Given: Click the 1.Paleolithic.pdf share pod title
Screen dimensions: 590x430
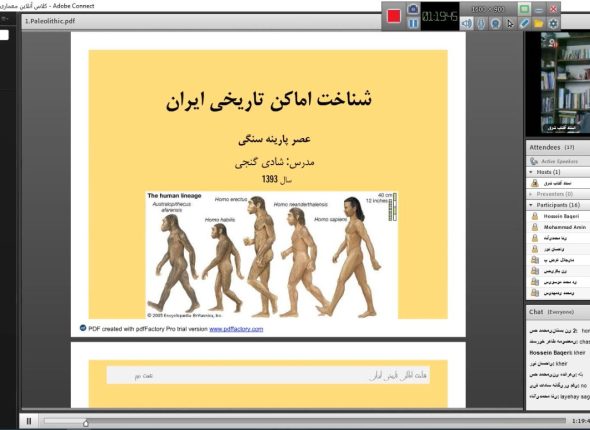Looking at the screenshot, I should (50, 21).
